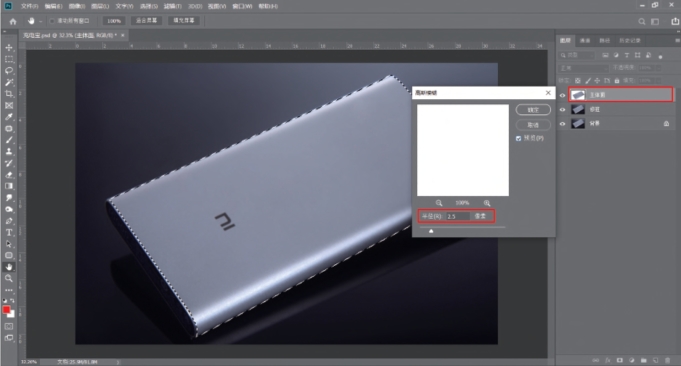681x366 pixels.
Task: Hide the bottom locked layer eye icon
Action: click(x=562, y=124)
